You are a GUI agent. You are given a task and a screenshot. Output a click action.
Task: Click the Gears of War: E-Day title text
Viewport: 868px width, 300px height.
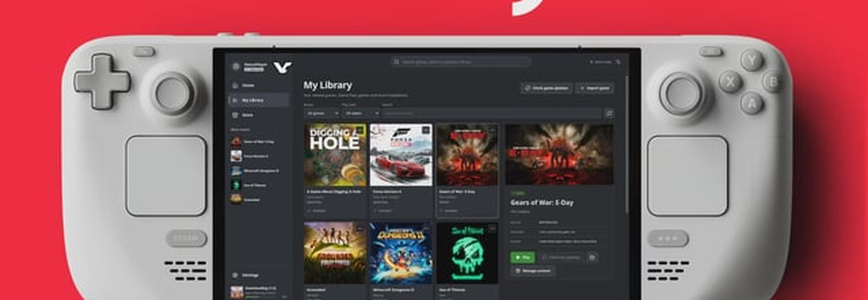pos(542,202)
